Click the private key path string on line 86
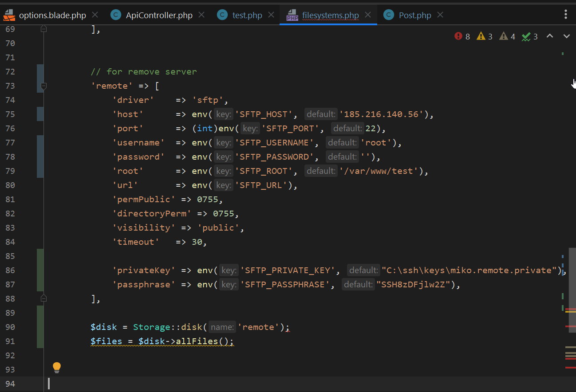576x392 pixels. click(469, 270)
